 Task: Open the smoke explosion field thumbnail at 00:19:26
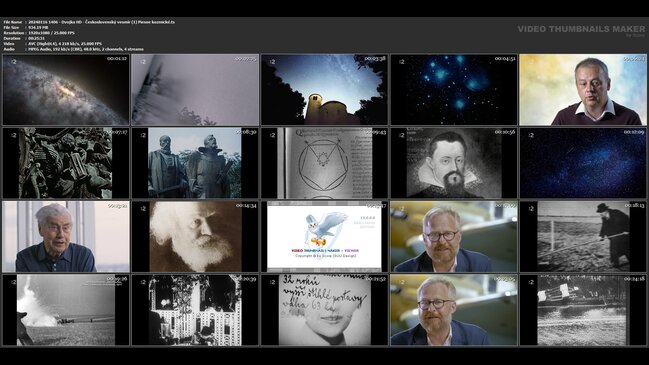(x=66, y=310)
